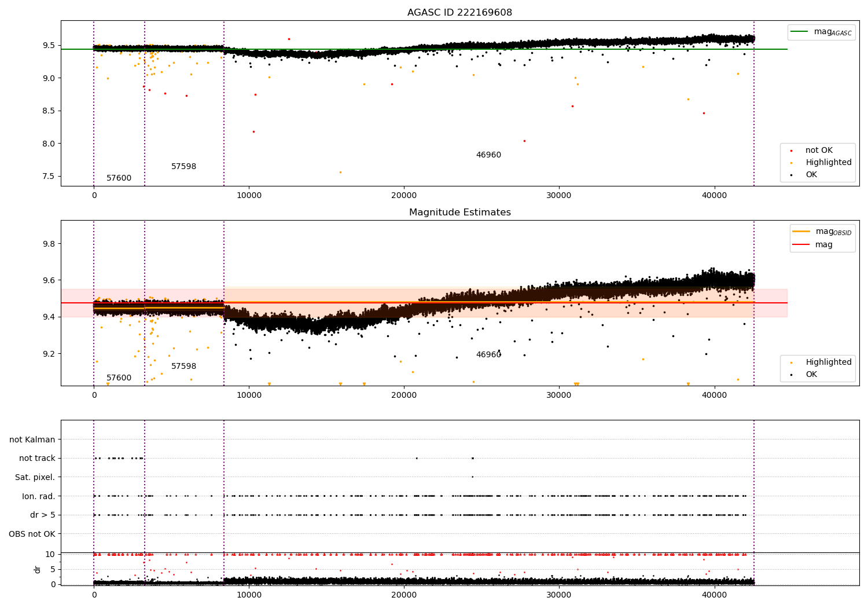The height and width of the screenshot is (608, 868).
Task: Click dr tick '10' in bottom panel
Action: pos(50,555)
